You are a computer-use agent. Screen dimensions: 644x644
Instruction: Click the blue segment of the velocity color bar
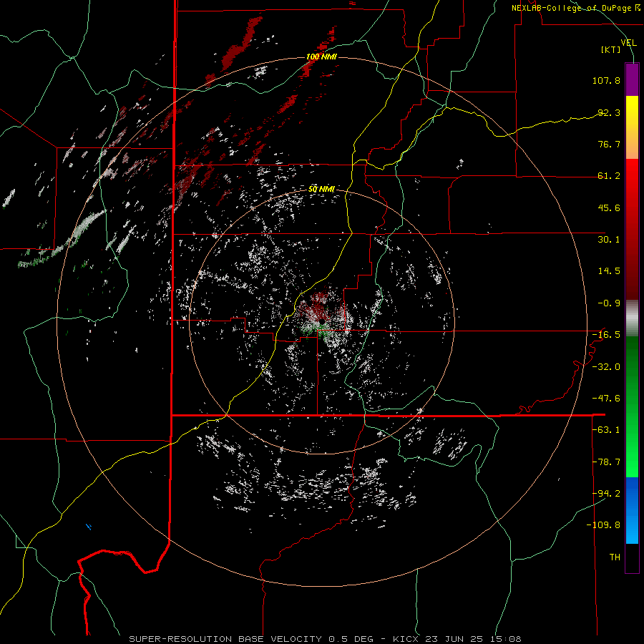[x=632, y=510]
